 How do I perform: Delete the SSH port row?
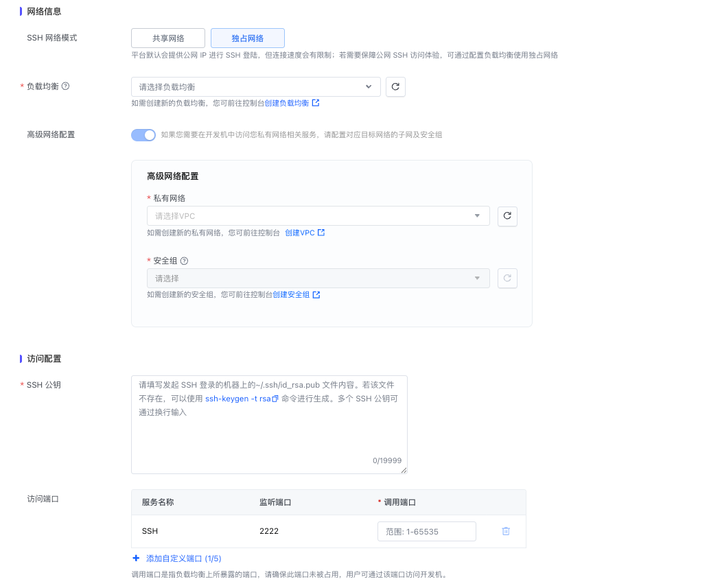point(506,531)
